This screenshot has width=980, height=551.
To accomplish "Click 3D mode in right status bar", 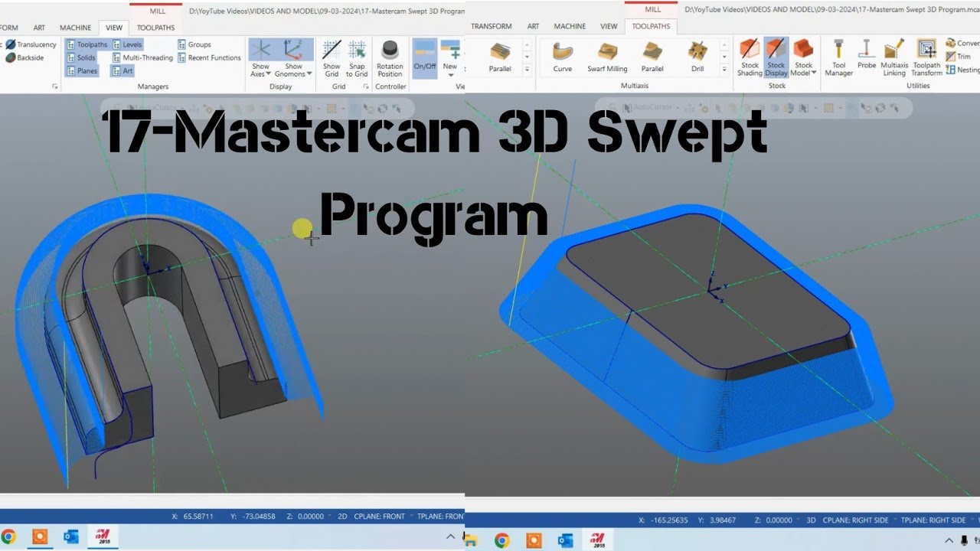I will [811, 520].
